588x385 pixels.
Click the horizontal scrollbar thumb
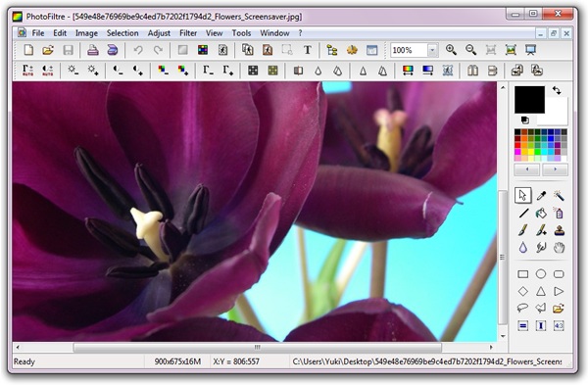pos(257,347)
